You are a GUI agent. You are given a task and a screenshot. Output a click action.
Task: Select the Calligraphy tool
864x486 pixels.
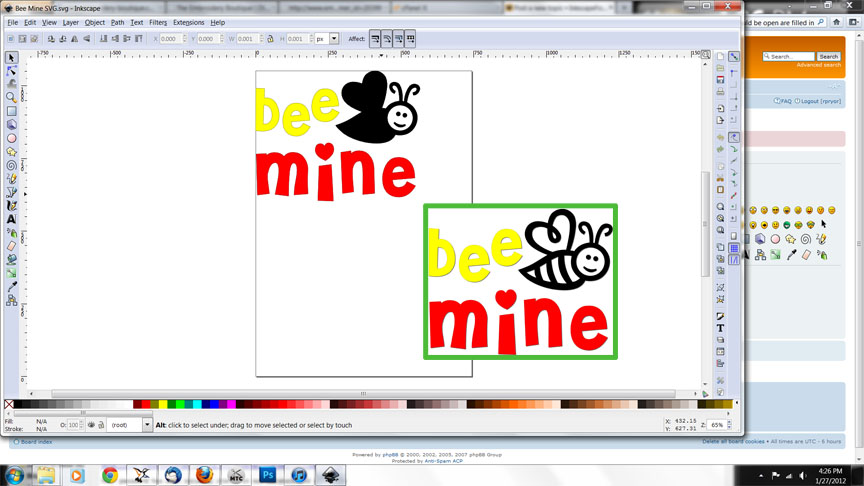tap(11, 206)
